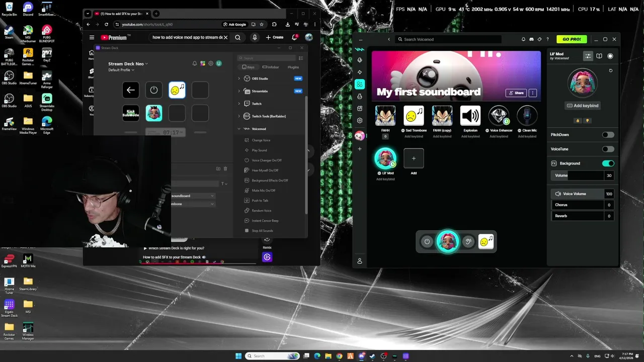Click Stream Deck notification bell
The width and height of the screenshot is (644, 362).
[x=195, y=63]
